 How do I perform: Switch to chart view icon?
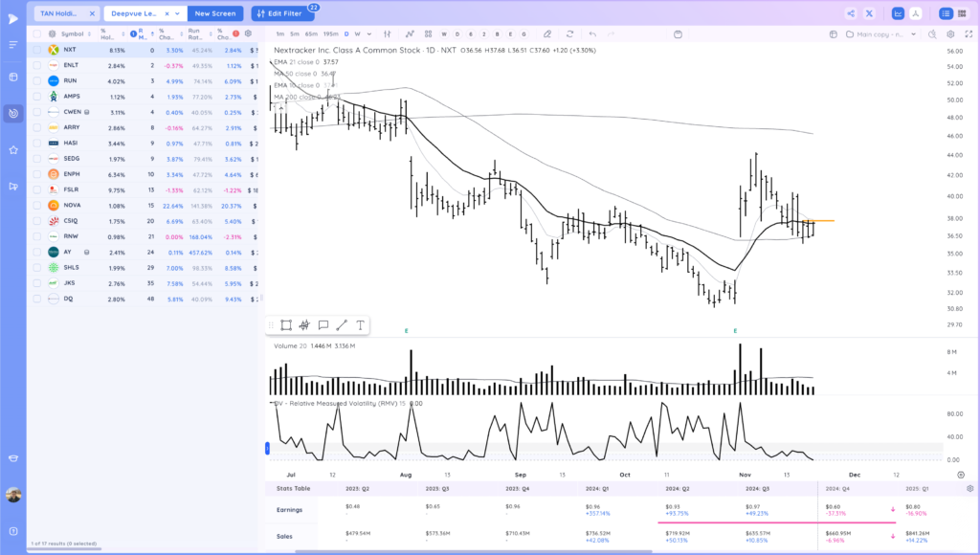click(x=898, y=13)
